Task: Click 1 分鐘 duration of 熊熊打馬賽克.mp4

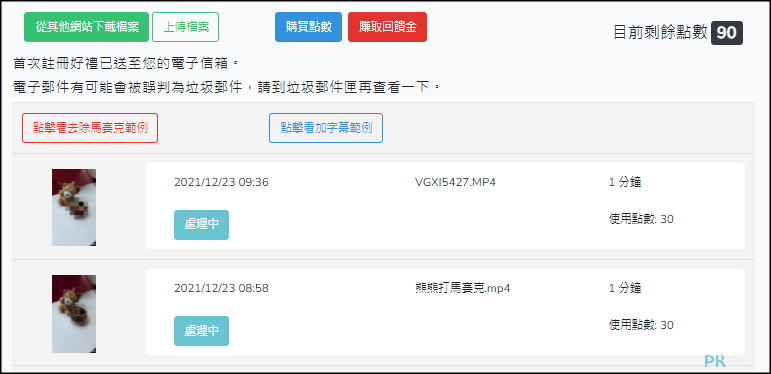Action: 625,288
